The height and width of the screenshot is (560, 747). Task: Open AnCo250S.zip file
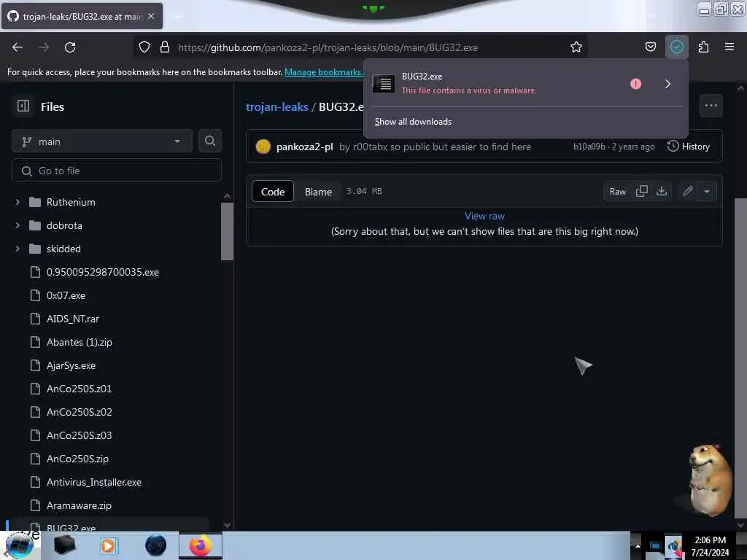[77, 459]
